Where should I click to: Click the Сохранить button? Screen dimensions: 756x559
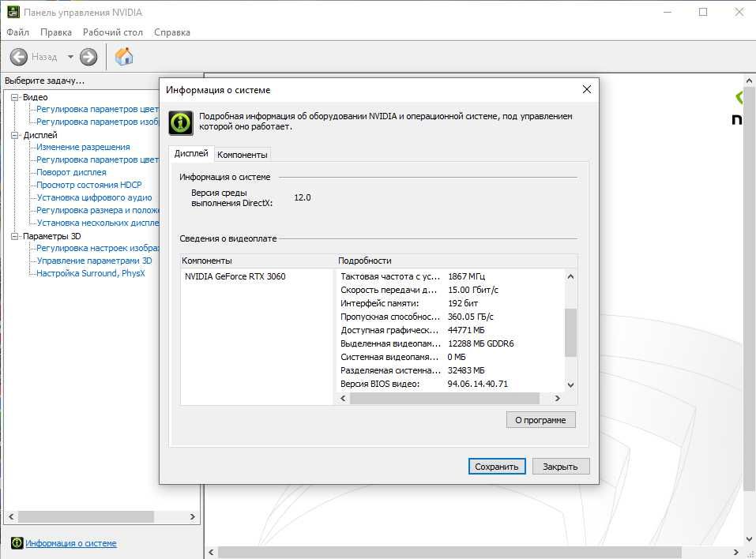pyautogui.click(x=497, y=467)
